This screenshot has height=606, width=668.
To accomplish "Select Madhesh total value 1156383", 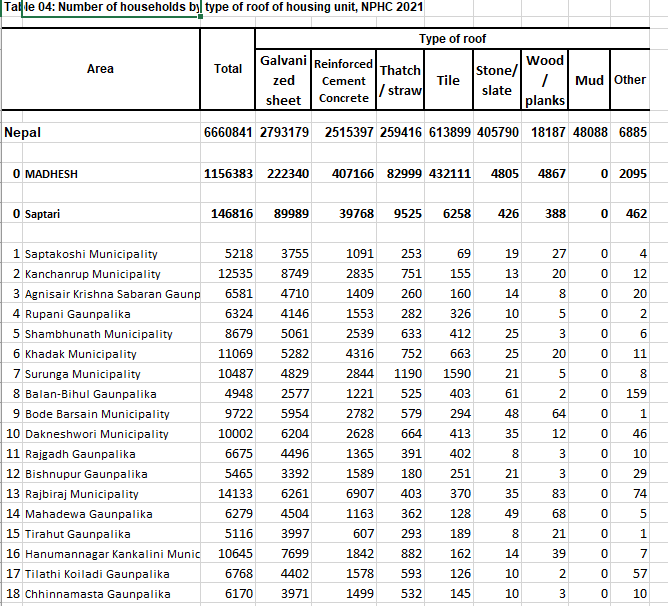I will tap(228, 174).
